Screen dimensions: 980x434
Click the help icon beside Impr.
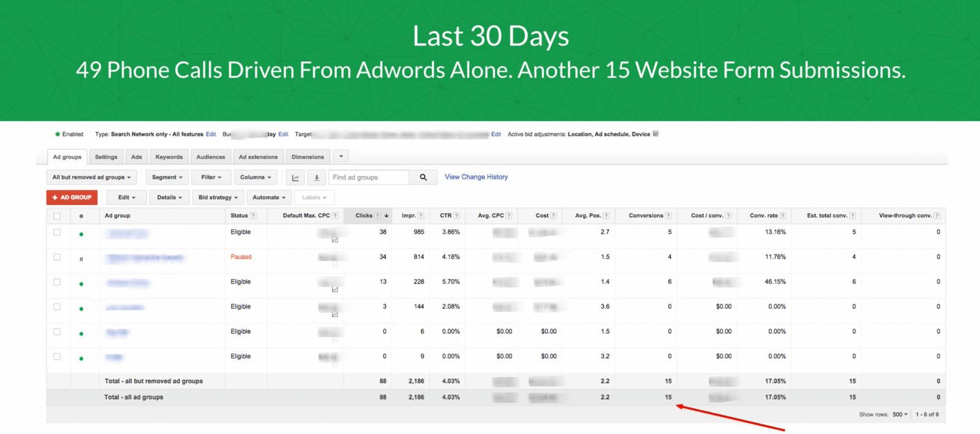pos(421,216)
